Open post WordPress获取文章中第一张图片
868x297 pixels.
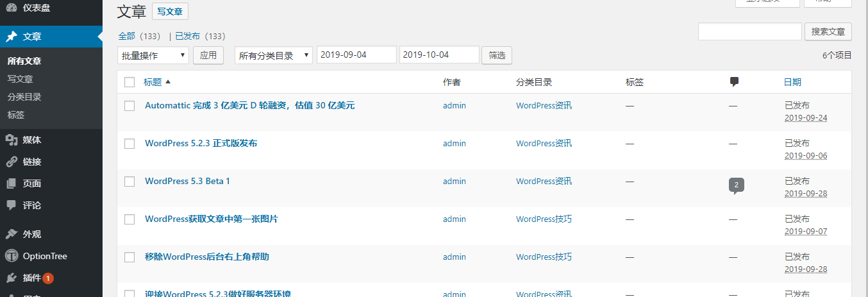pos(211,219)
